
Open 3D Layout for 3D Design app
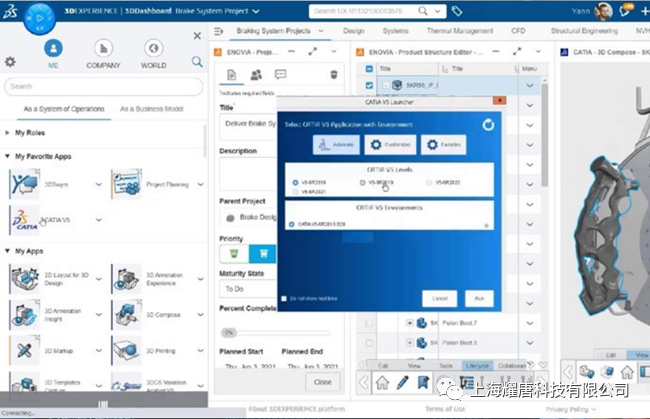click(x=25, y=279)
